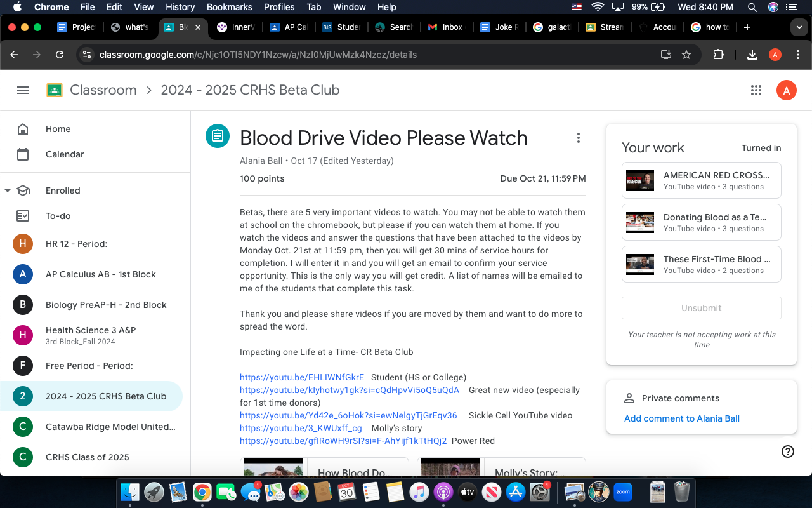Launch Zoom from the Dock
Image resolution: width=812 pixels, height=508 pixels.
pyautogui.click(x=623, y=492)
